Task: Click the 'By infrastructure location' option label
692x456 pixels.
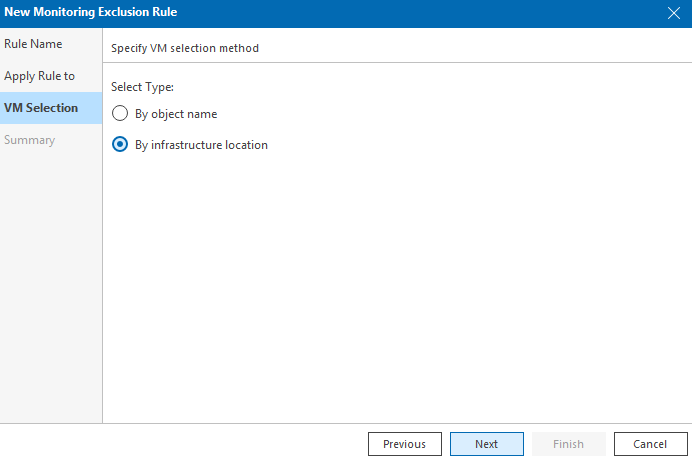Action: pos(201,145)
